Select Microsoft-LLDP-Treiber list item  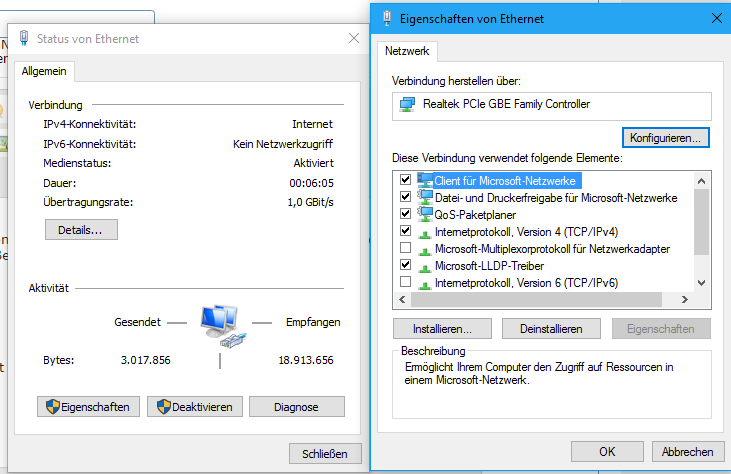[490, 266]
